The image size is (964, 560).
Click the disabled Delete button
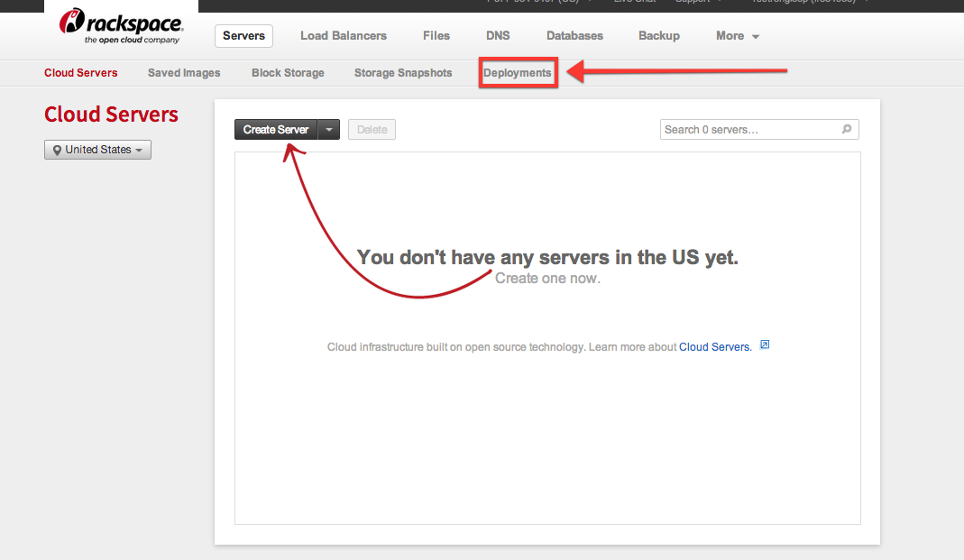pos(372,130)
